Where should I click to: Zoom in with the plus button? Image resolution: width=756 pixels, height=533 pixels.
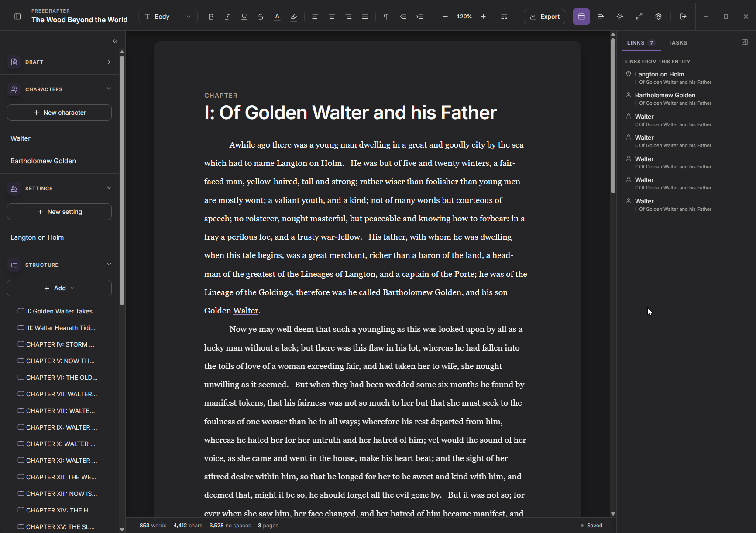[483, 17]
